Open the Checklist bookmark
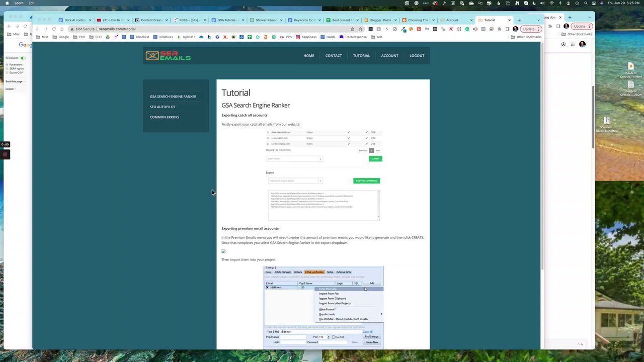Screen dimensions: 644x362 point(139,37)
